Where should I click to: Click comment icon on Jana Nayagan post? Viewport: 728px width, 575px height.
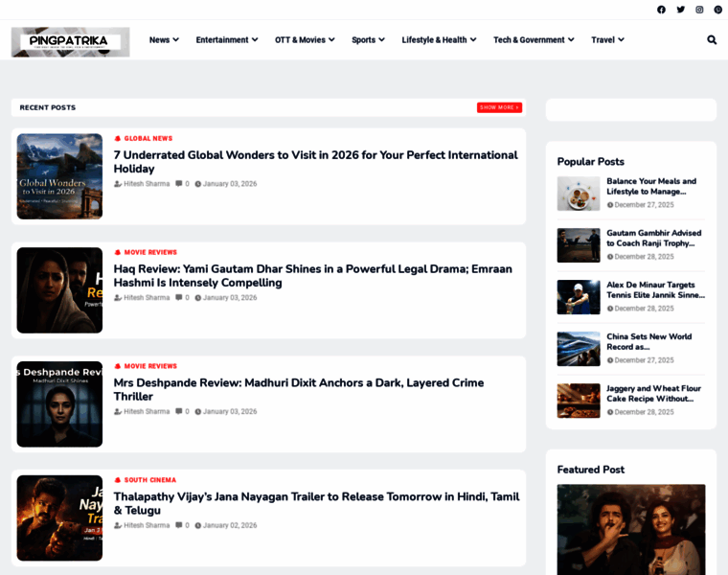[x=179, y=525]
